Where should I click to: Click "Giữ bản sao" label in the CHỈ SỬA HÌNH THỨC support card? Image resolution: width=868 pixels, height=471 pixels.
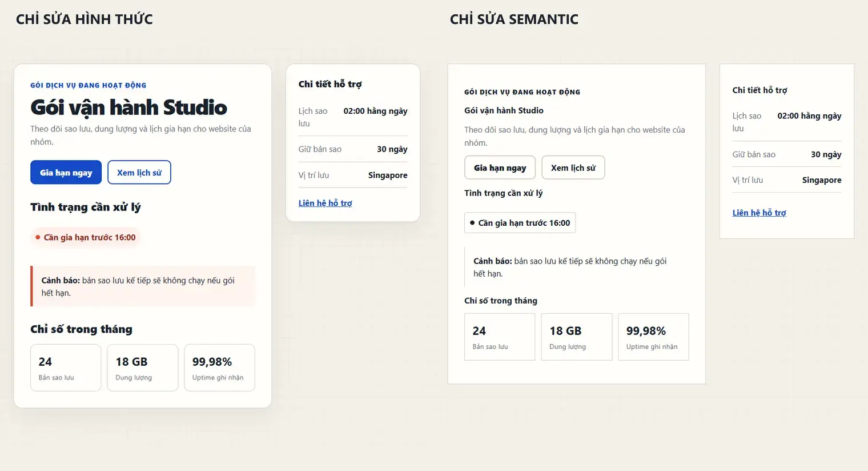click(x=320, y=149)
